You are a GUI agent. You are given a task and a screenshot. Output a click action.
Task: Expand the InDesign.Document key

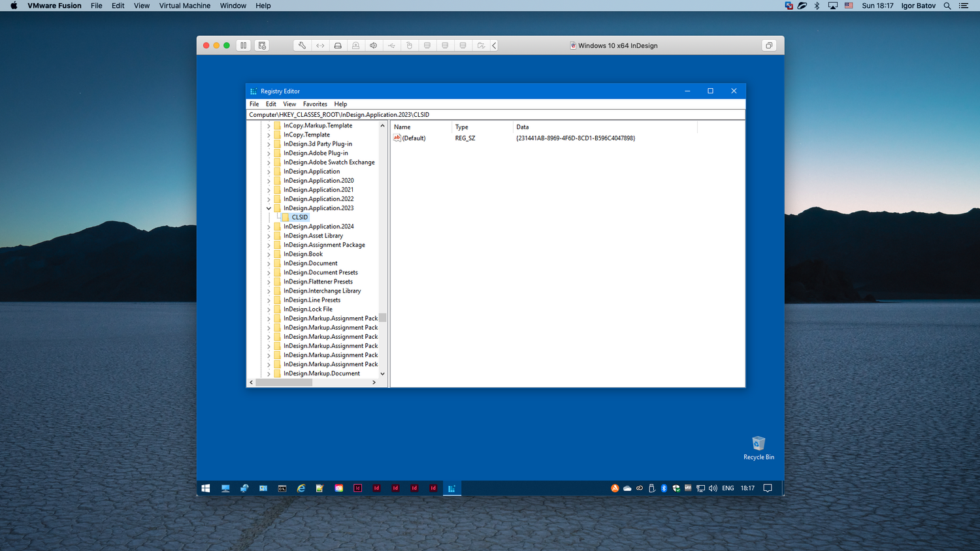(x=269, y=264)
